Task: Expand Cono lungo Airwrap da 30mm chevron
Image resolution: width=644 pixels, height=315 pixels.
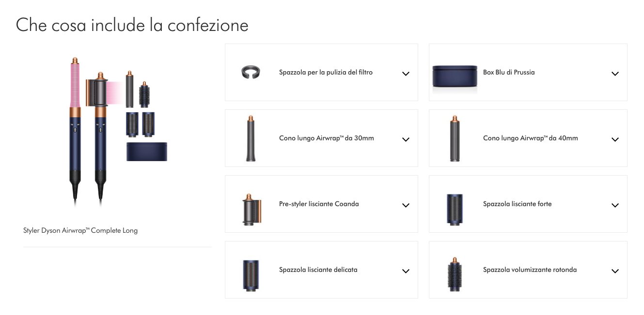Action: point(406,139)
